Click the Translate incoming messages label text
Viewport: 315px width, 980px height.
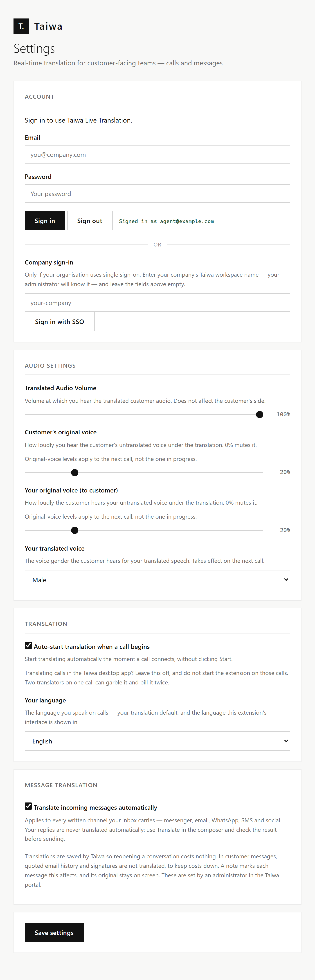[x=95, y=808]
